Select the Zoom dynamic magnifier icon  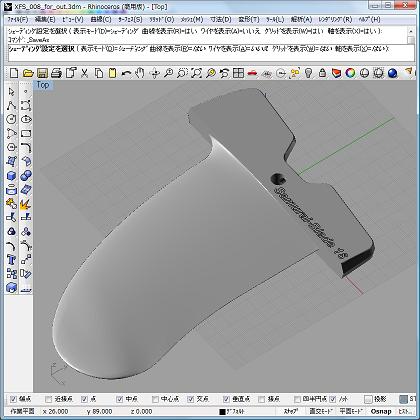click(x=169, y=73)
